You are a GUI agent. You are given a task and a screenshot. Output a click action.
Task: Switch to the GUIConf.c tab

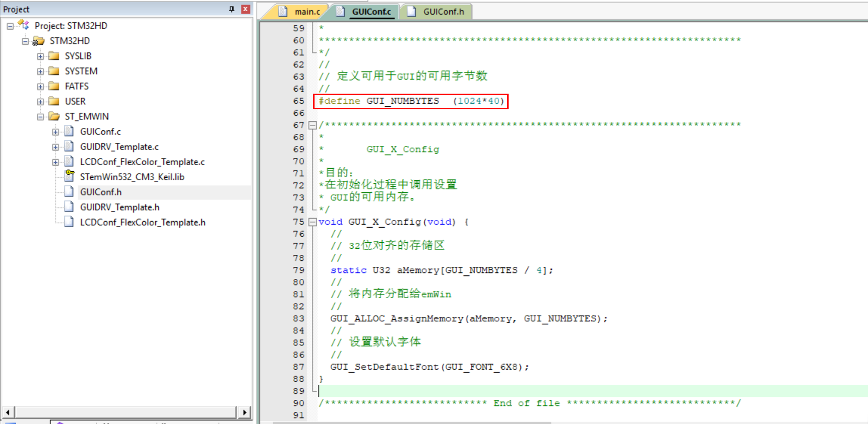pyautogui.click(x=371, y=12)
